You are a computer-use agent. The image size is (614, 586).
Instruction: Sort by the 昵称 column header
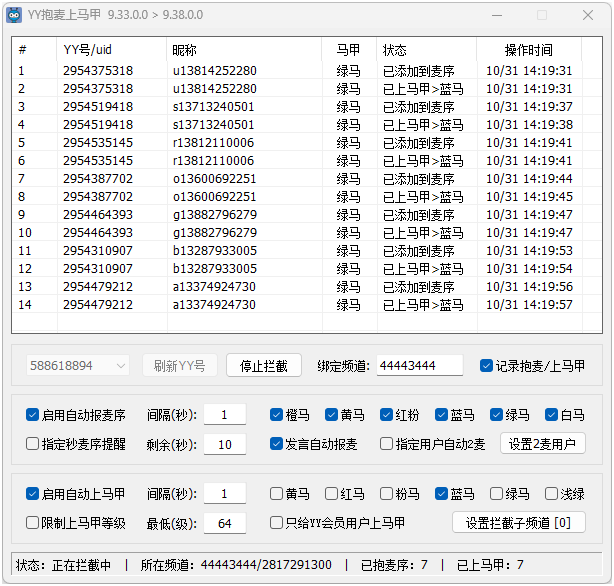[244, 50]
